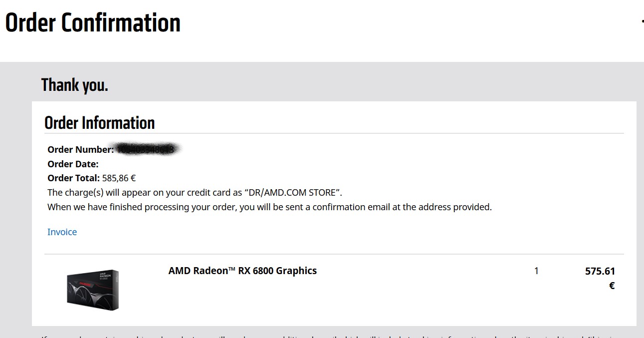
Task: Click the euro symbol under the price
Action: pyautogui.click(x=612, y=286)
